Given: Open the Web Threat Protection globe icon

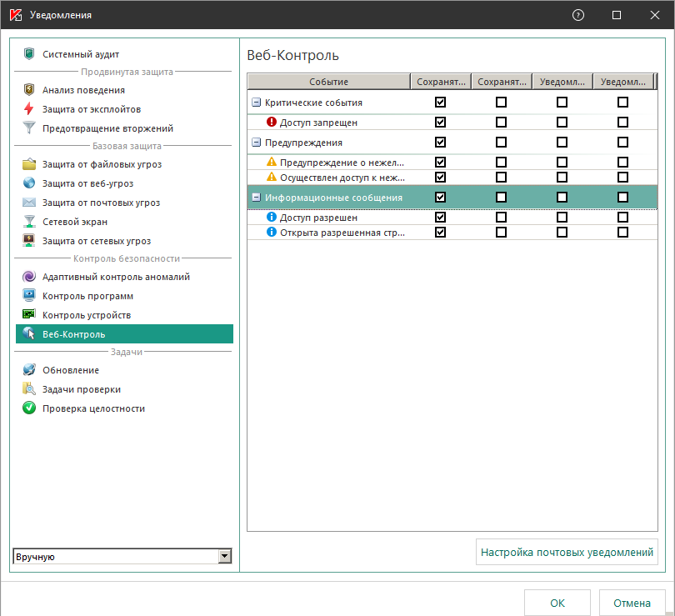Looking at the screenshot, I should click(29, 183).
